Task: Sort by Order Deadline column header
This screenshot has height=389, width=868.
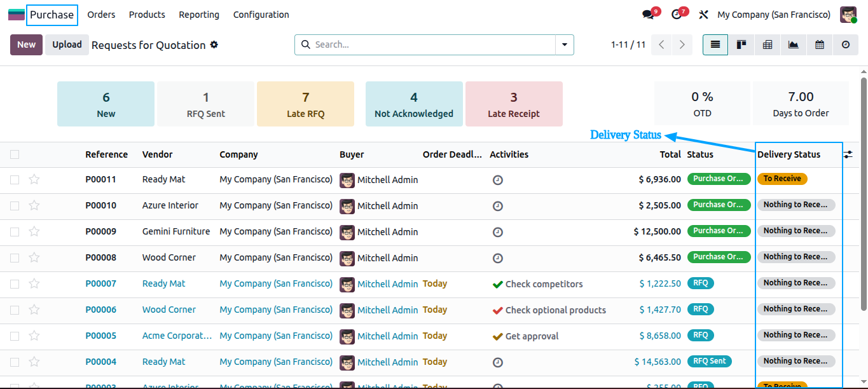Action: (x=452, y=154)
